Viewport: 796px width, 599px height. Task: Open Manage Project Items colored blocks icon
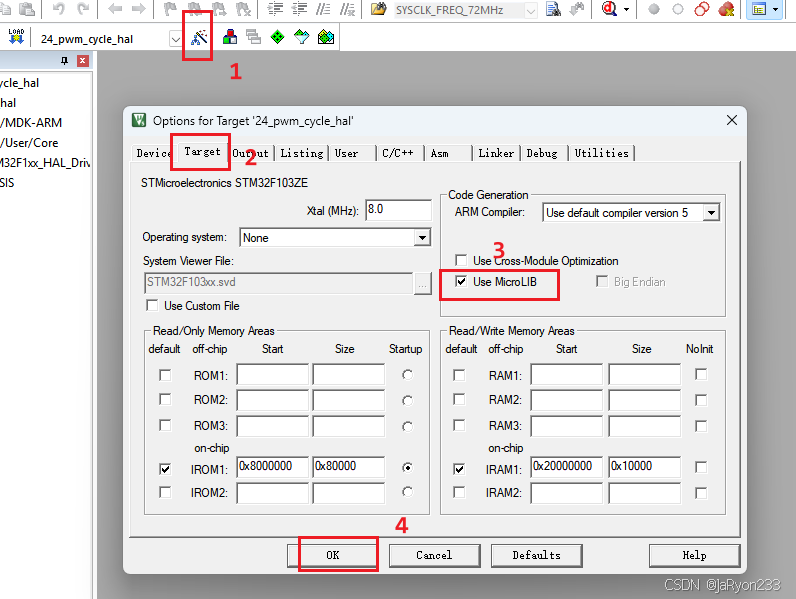[229, 37]
